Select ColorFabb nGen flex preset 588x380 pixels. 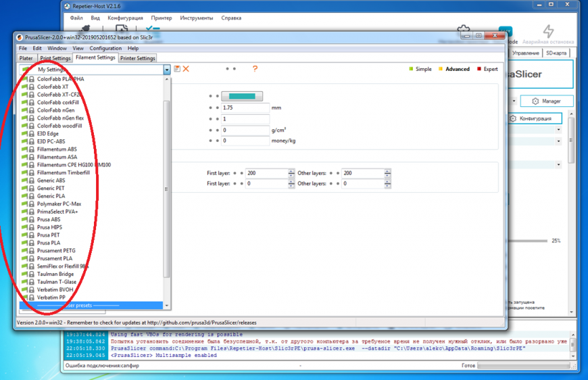[91, 118]
